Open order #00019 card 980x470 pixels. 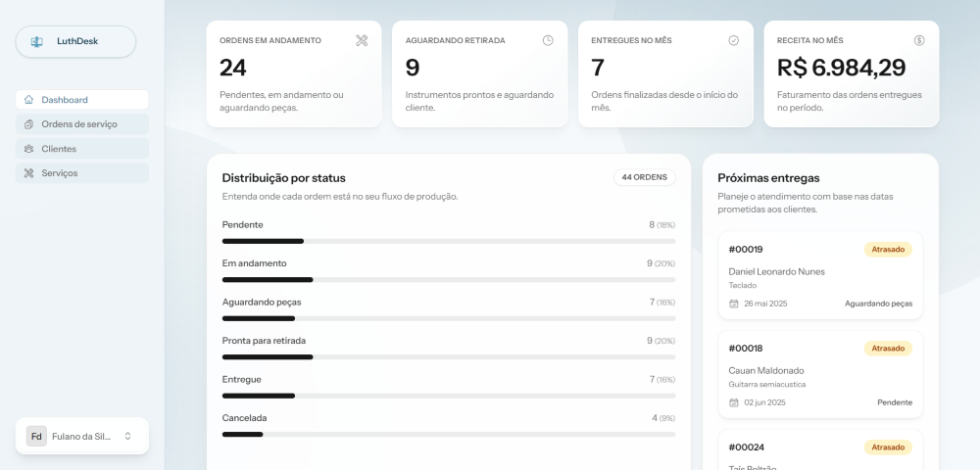[x=820, y=275]
